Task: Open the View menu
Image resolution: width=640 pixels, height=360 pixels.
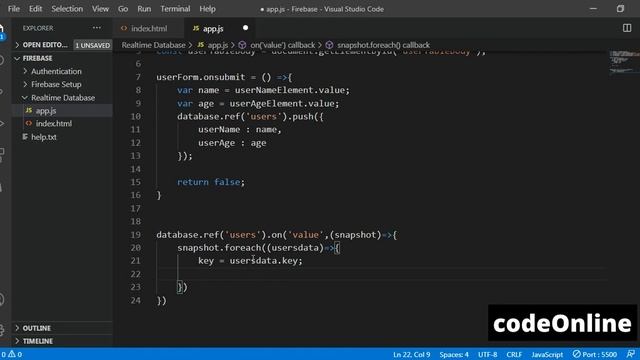Action: click(100, 9)
